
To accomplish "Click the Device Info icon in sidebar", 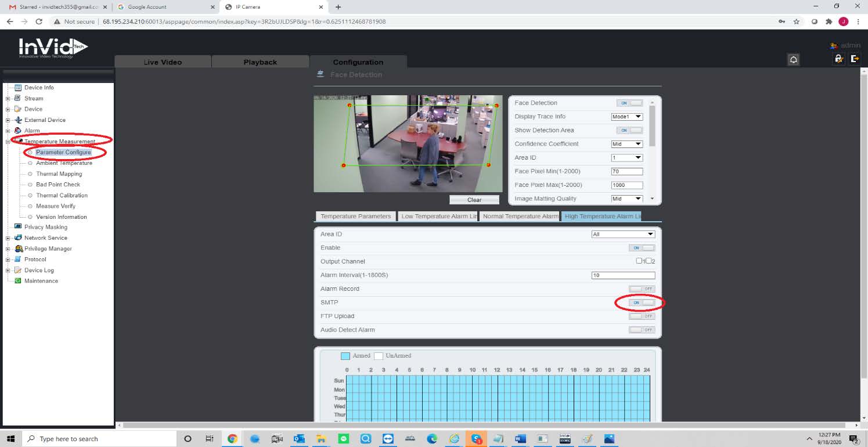I will pos(17,88).
